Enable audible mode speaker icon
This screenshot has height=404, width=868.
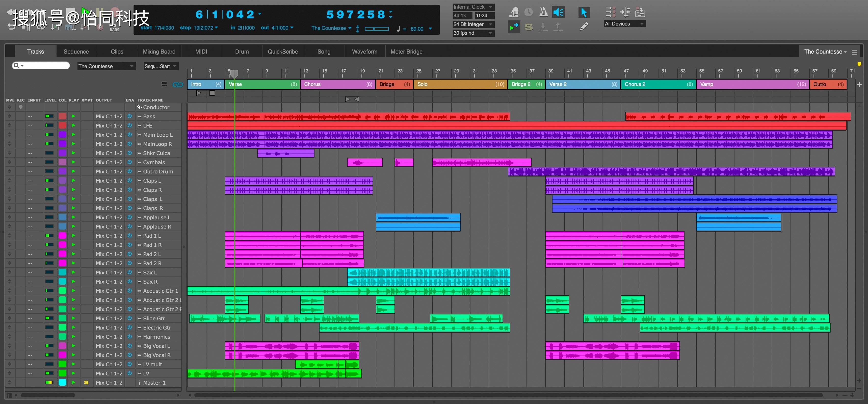558,12
